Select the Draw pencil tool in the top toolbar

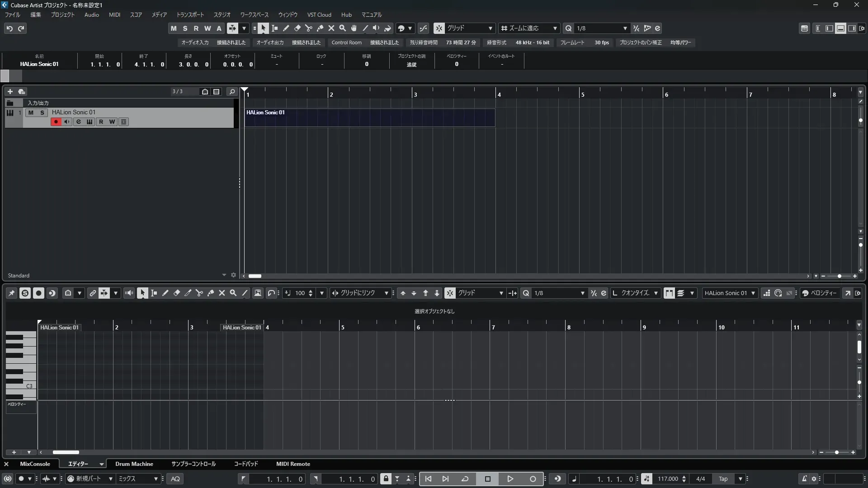286,28
